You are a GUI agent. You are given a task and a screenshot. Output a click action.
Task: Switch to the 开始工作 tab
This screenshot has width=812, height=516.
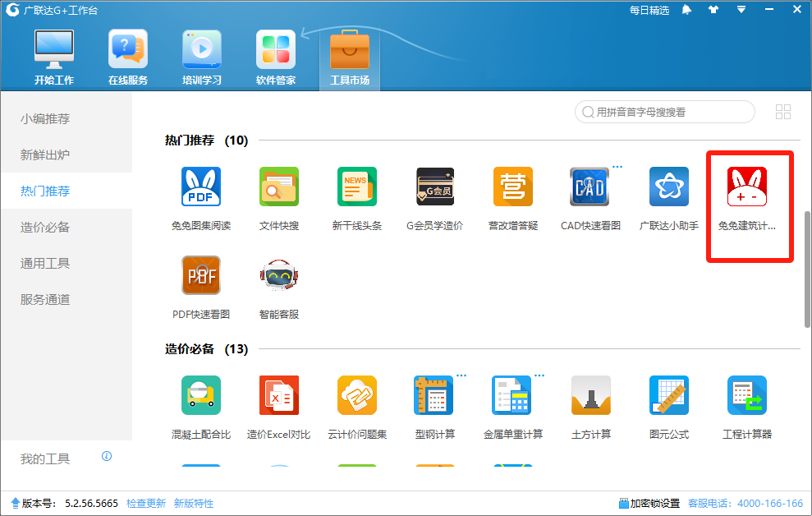[x=54, y=57]
